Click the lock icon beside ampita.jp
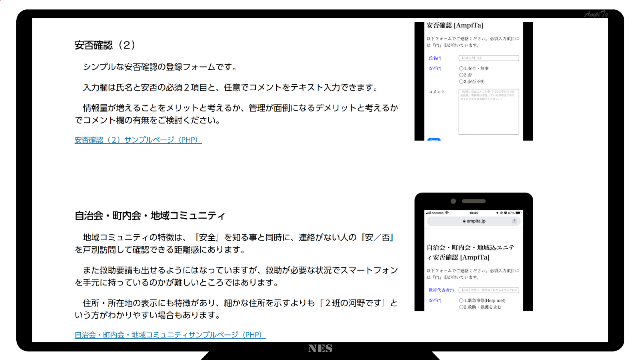The height and width of the screenshot is (360, 640). click(x=464, y=221)
